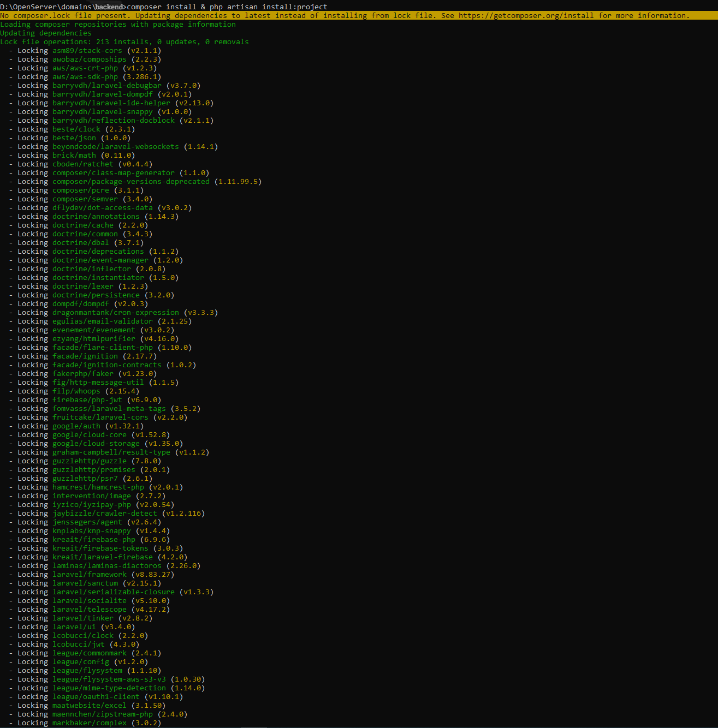Click the jaybizzle/crawler-detect package name
Viewport: 718px width, 728px height.
click(x=105, y=514)
